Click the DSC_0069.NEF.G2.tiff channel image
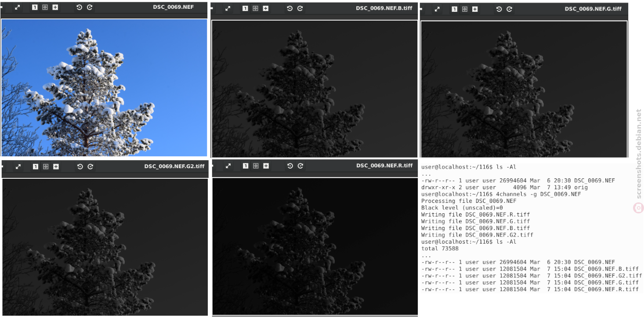644x317 pixels. tap(105, 247)
